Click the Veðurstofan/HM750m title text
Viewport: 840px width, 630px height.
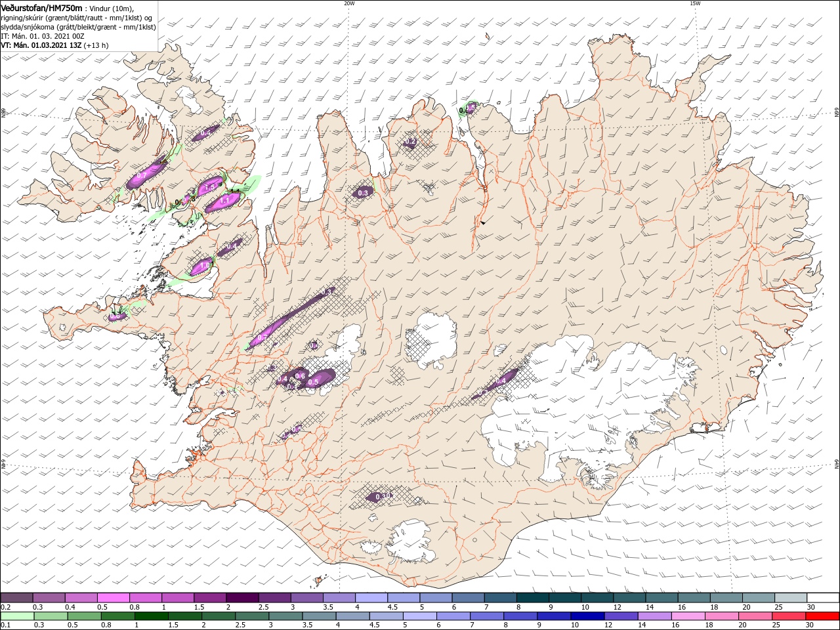42,7
